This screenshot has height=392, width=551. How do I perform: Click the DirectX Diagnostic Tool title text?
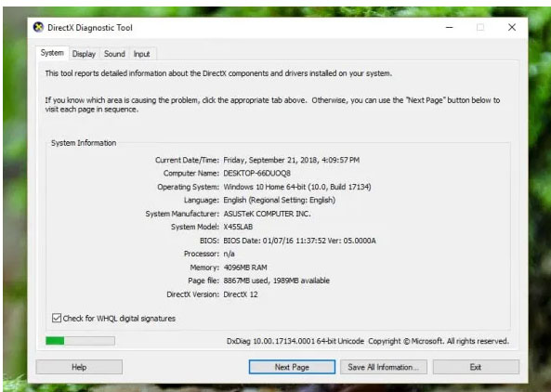coord(90,27)
